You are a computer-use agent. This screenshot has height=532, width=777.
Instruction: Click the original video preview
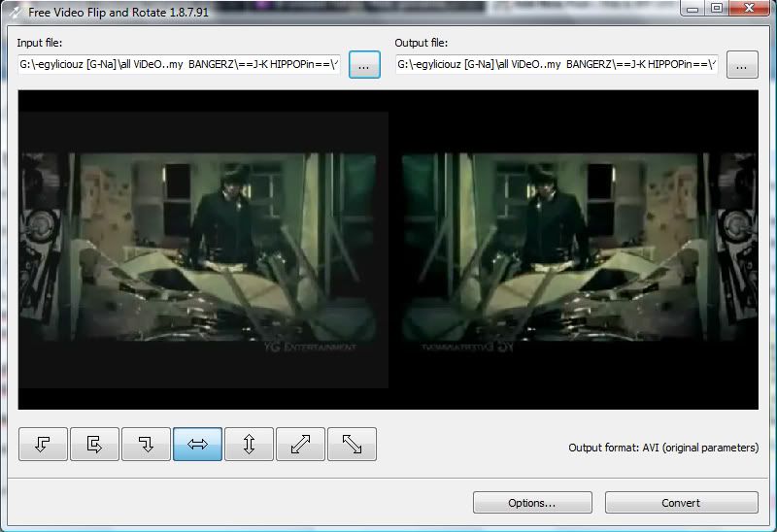coord(203,249)
